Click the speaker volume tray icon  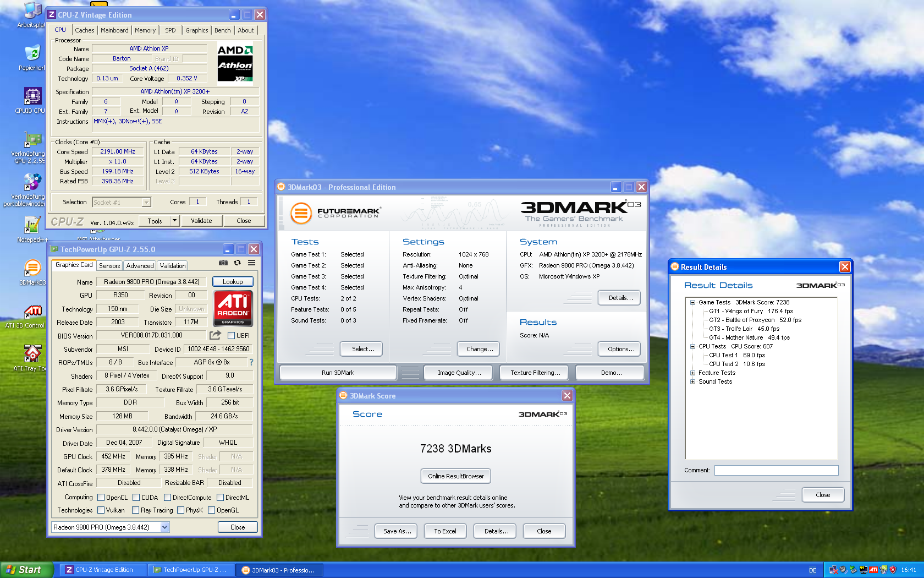843,570
